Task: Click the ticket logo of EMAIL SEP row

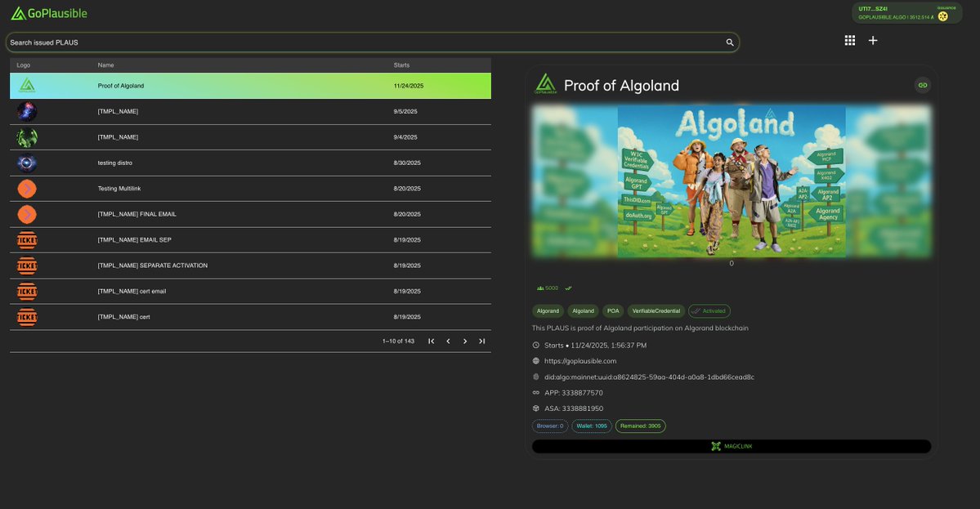Action: (x=27, y=240)
